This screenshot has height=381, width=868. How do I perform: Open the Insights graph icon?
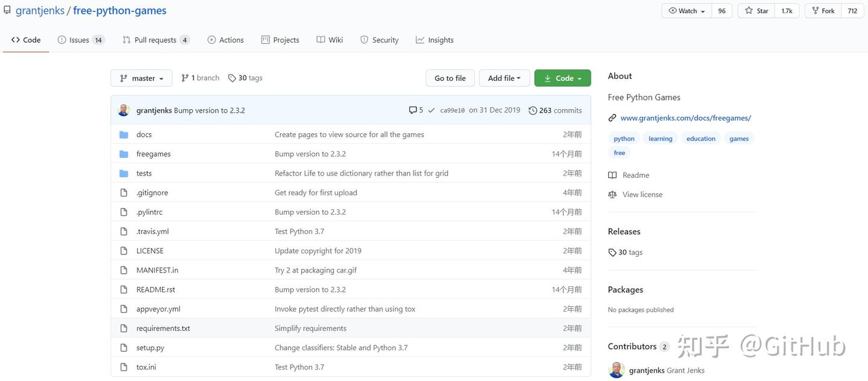click(420, 39)
